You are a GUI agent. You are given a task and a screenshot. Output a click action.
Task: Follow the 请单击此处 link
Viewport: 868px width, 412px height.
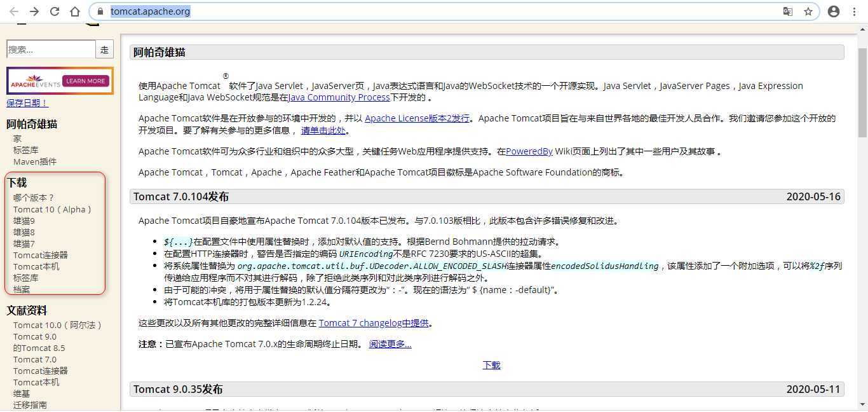pos(323,130)
